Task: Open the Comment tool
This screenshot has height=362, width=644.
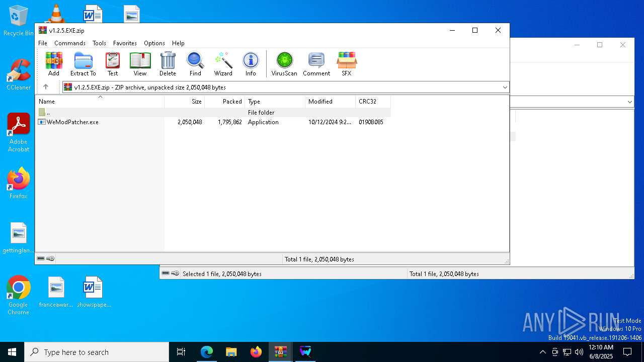Action: (316, 64)
